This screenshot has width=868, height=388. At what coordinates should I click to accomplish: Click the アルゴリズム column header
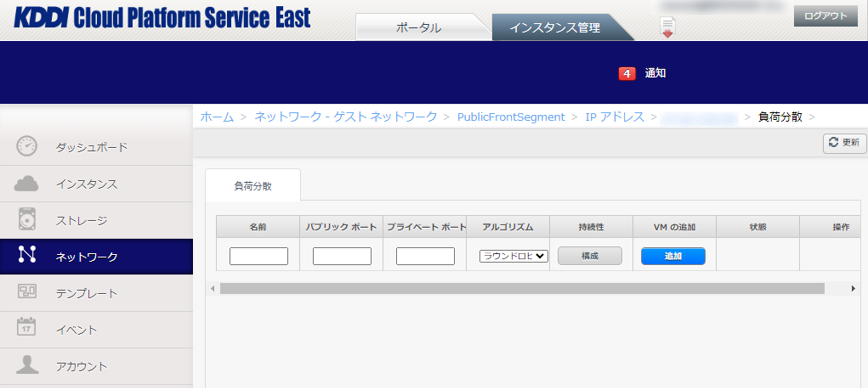[x=508, y=227]
